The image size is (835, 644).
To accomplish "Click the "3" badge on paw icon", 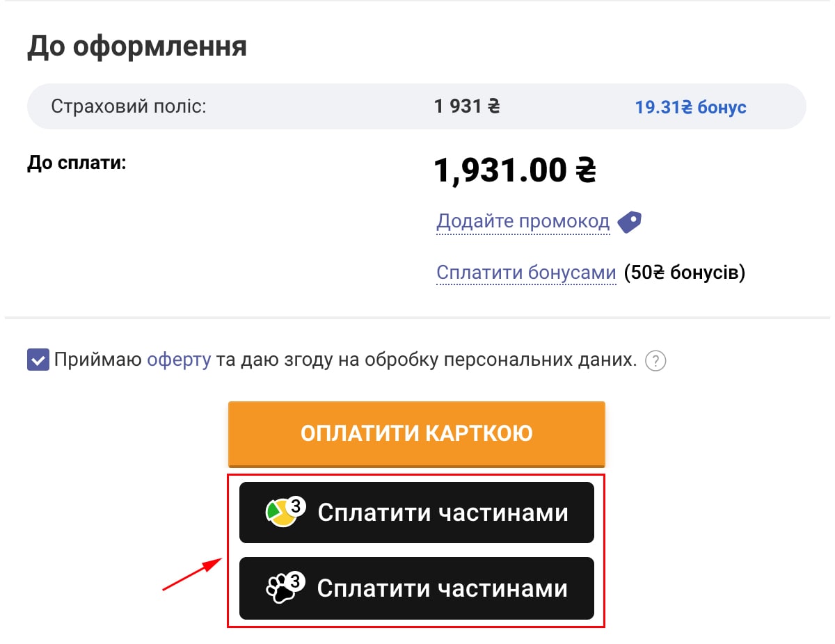I will [296, 581].
